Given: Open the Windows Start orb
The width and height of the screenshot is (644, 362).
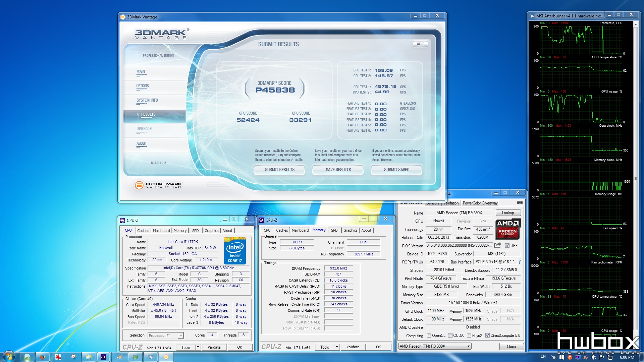Looking at the screenshot, I should pyautogui.click(x=9, y=357).
